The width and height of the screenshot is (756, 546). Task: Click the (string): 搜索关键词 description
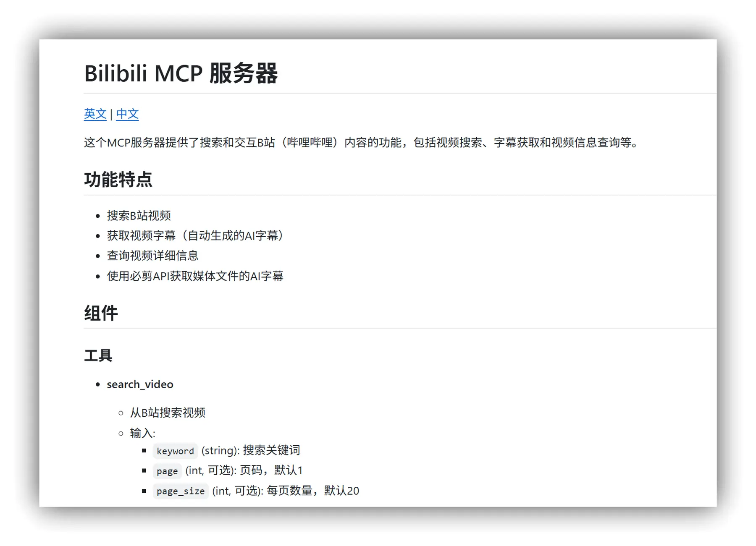(251, 450)
